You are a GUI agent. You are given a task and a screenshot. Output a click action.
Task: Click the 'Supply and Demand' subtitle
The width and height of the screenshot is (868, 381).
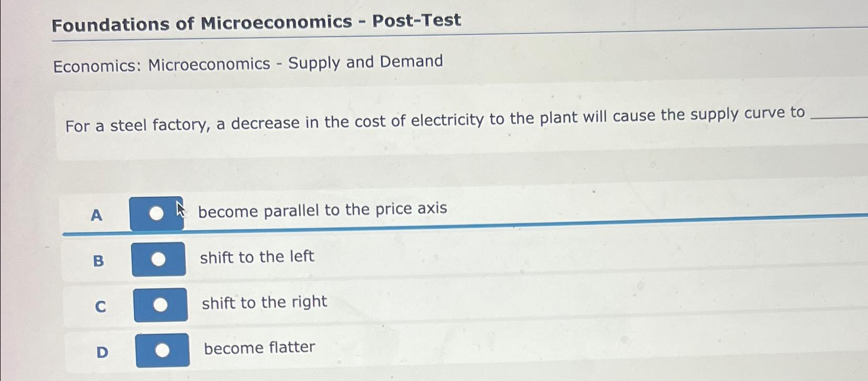249,63
